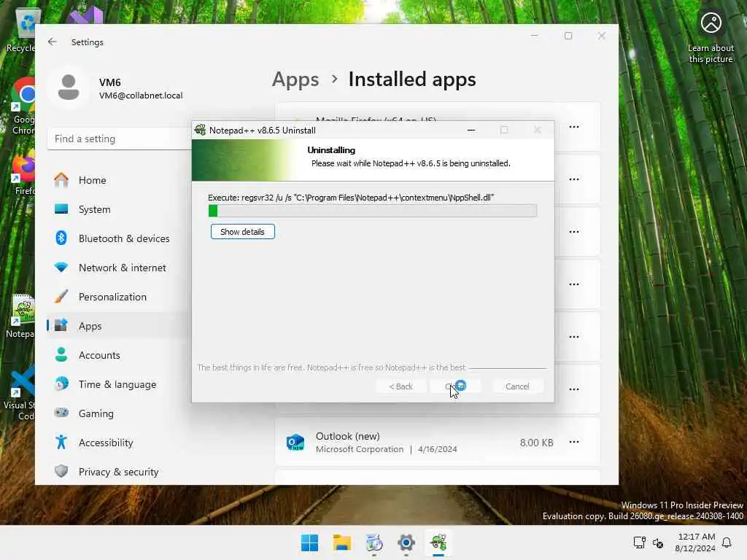Viewport: 747px width, 560px height.
Task: Open the notification bell
Action: [x=727, y=542]
